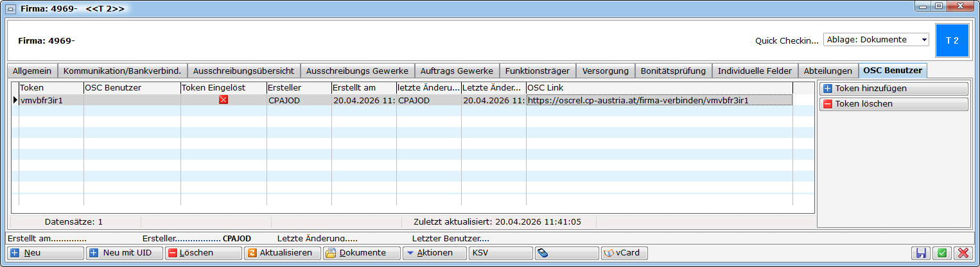Select the OSC Link cell with URL
Image resolution: width=980 pixels, height=267 pixels.
[x=659, y=100]
